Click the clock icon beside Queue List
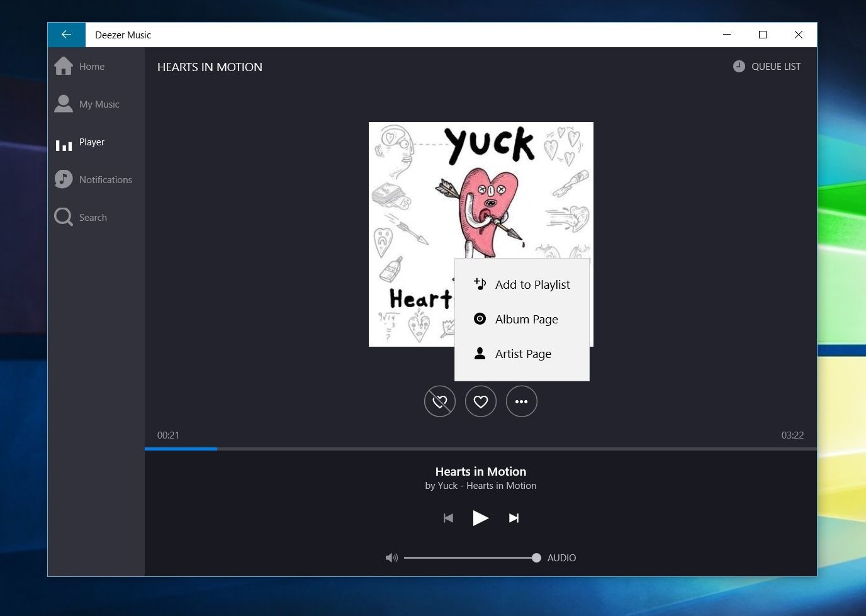866x616 pixels. click(739, 66)
